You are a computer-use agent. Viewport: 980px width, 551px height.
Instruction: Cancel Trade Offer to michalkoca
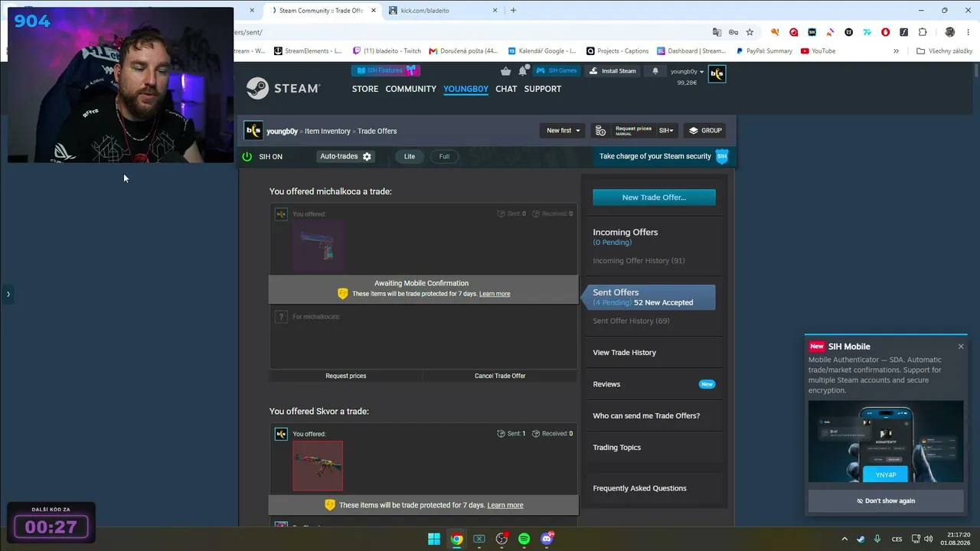coord(500,376)
